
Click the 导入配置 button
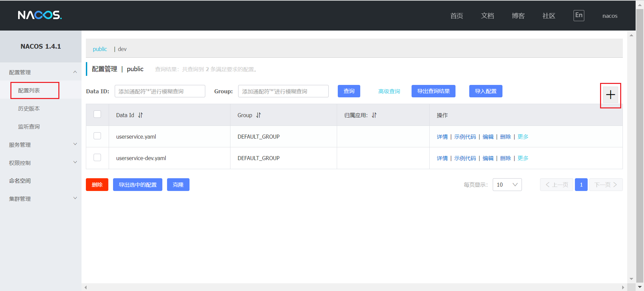click(485, 91)
